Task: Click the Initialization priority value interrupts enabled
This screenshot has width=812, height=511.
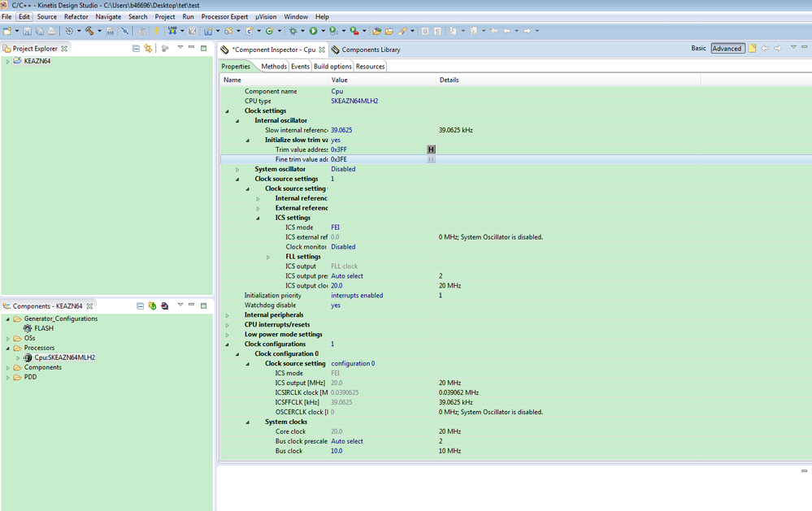Action: click(x=357, y=296)
